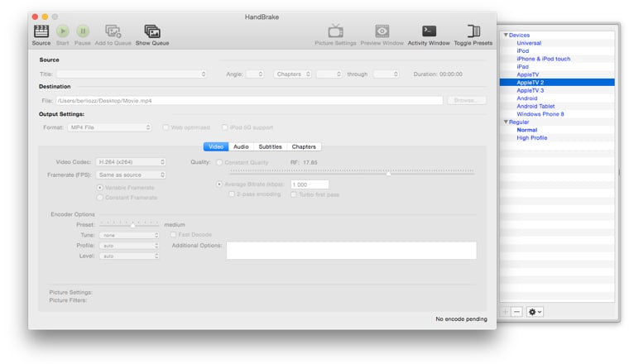Open the Format MP4 File dropdown

pos(109,127)
